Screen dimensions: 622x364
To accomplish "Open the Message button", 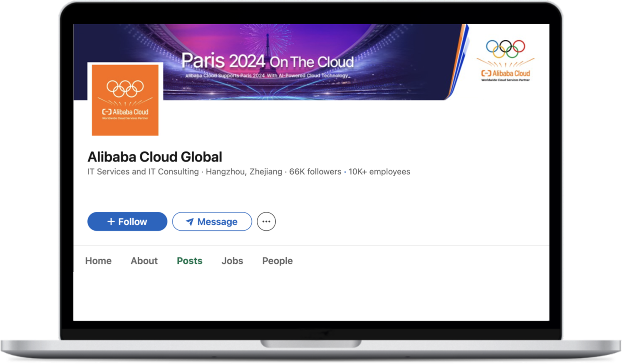I will pyautogui.click(x=212, y=221).
